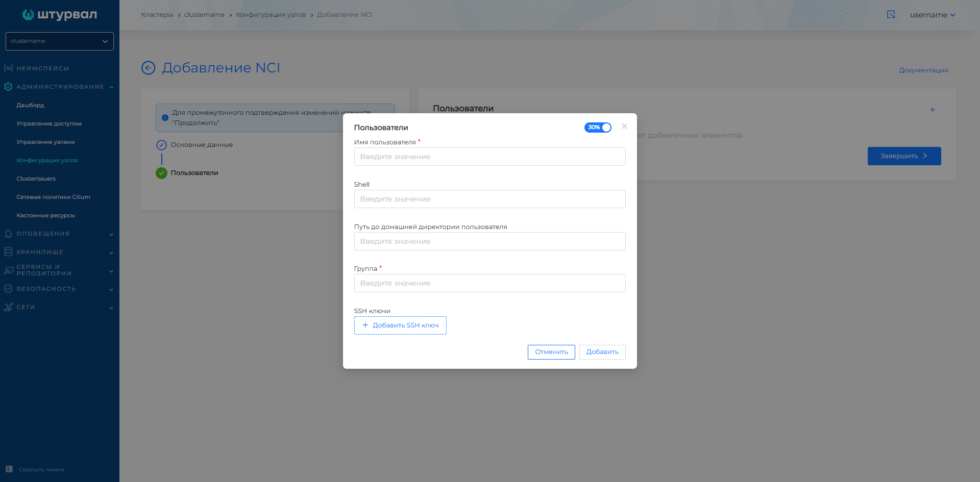
Task: Open the Дашборд menu item
Action: click(31, 105)
